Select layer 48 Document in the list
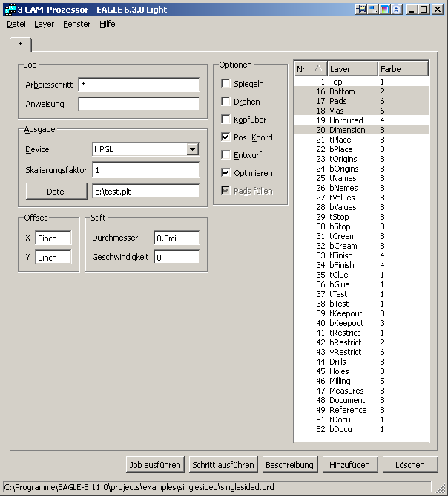The width and height of the screenshot is (448, 496). 361,400
